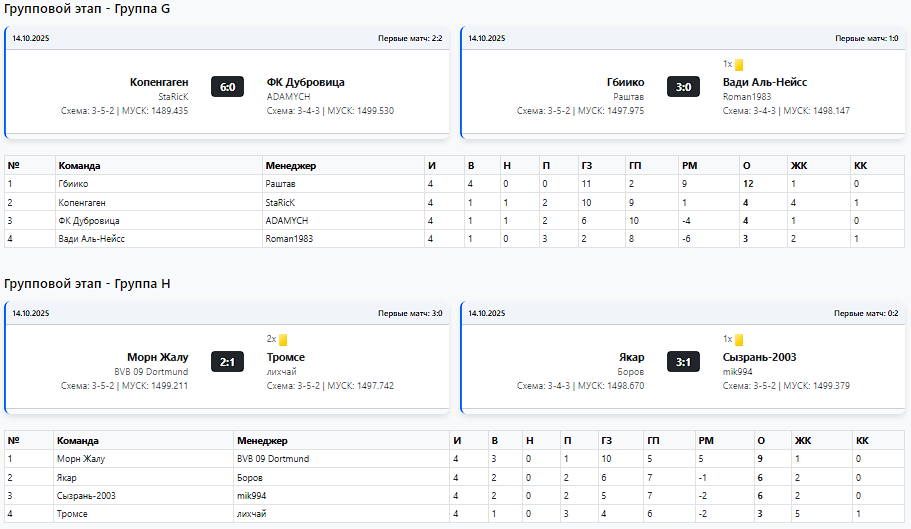
Task: Click the Менеджер column header in Group H table
Action: (262, 440)
